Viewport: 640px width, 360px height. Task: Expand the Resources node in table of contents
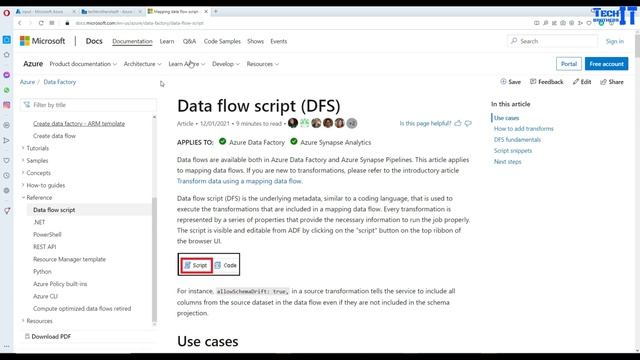39,321
